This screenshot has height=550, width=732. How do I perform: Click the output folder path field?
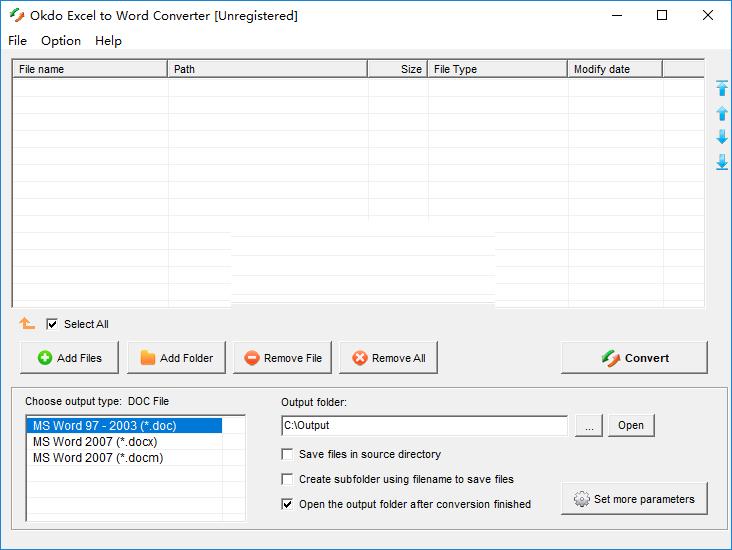tap(425, 425)
